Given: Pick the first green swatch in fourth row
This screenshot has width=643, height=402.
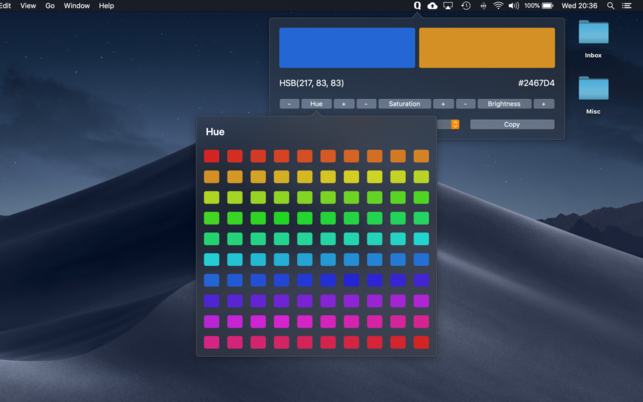Looking at the screenshot, I should [212, 218].
